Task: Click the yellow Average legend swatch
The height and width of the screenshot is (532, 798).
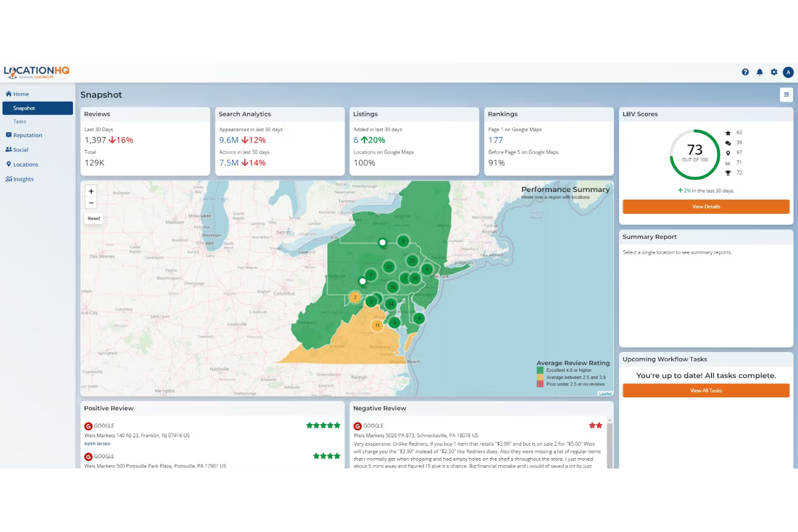Action: [540, 377]
